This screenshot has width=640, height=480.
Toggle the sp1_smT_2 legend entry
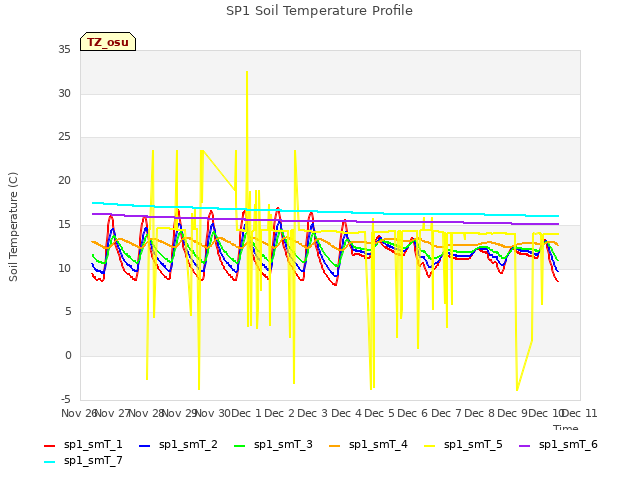[x=178, y=445]
